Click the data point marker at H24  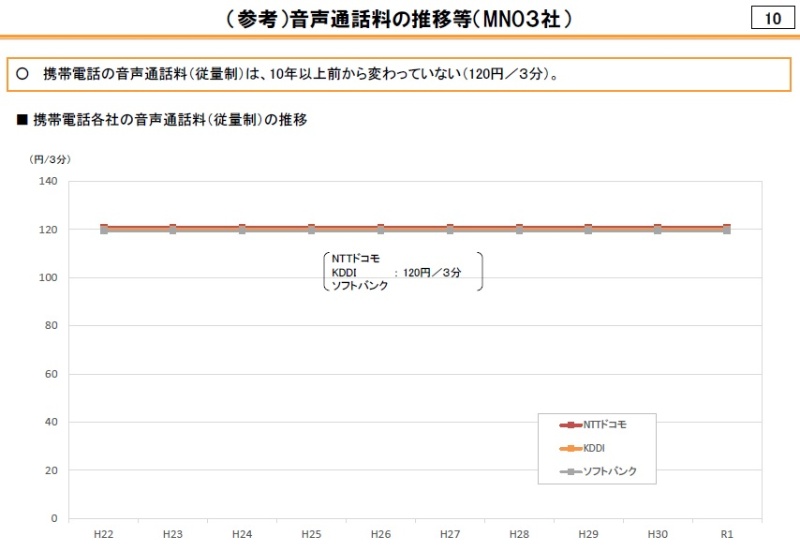tap(242, 229)
